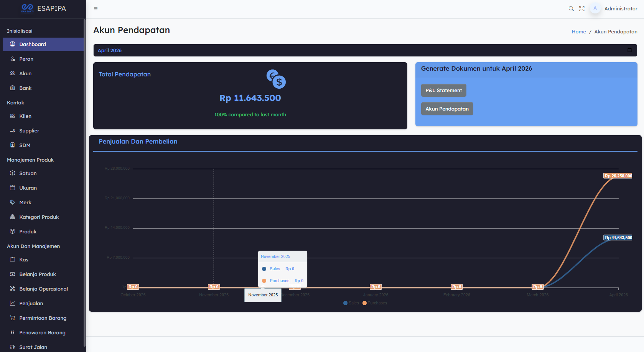Click the Satuan box icon
The width and height of the screenshot is (644, 352).
[x=13, y=173]
